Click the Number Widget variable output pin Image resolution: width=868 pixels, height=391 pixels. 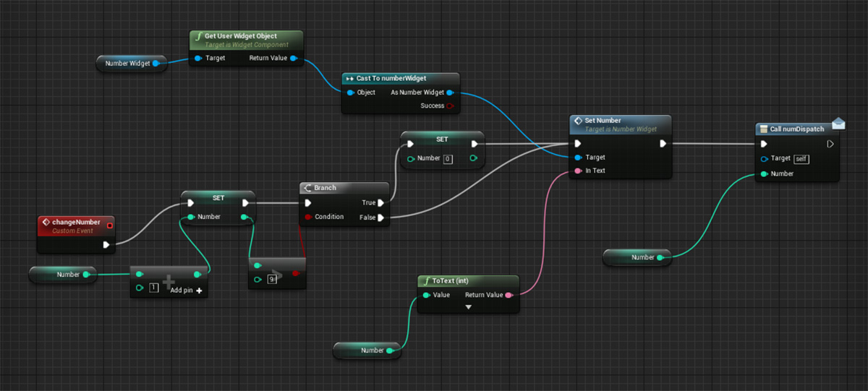click(156, 64)
